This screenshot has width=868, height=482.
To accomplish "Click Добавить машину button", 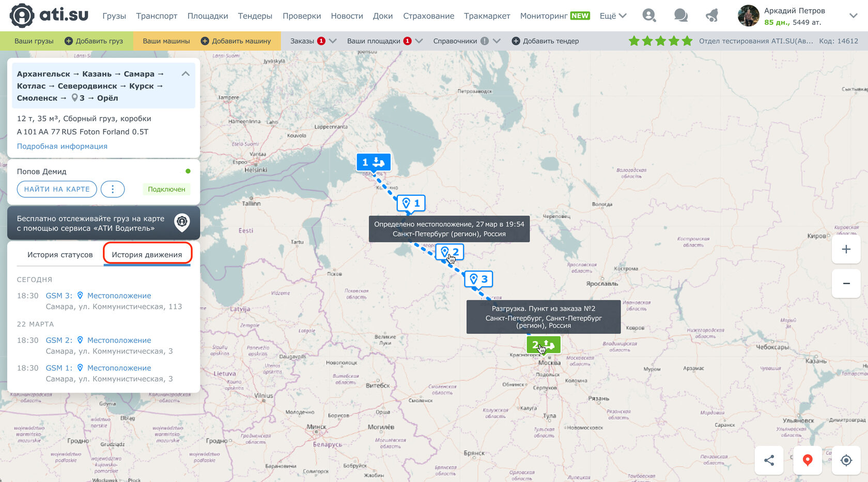I will 236,41.
